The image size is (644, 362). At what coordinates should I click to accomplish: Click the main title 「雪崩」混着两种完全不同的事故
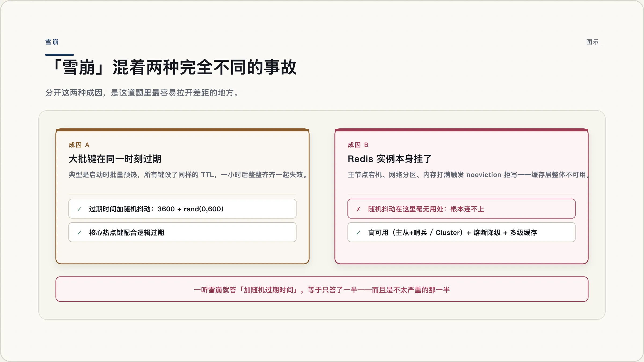point(174,67)
